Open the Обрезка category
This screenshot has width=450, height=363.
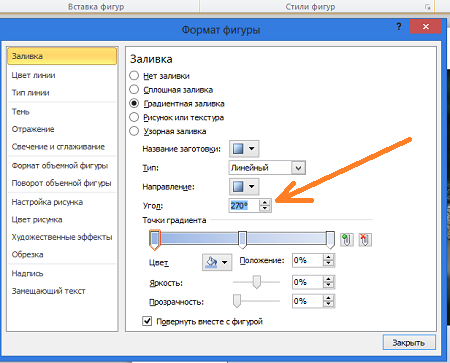click(62, 255)
